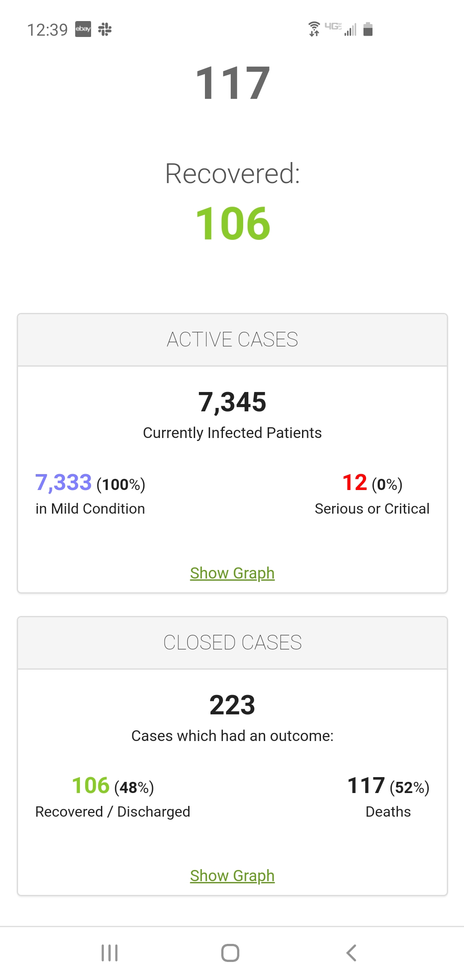The width and height of the screenshot is (464, 980).
Task: Tap the large green Recovered 106 number
Action: (232, 224)
